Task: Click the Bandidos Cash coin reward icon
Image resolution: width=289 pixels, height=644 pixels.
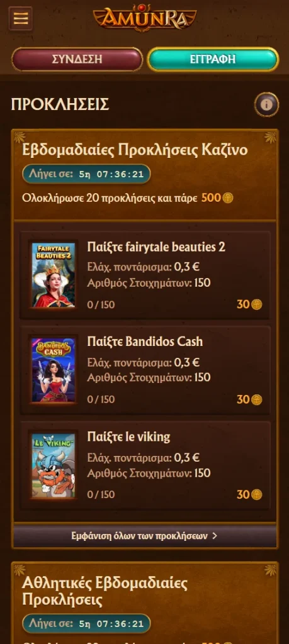Action: click(256, 399)
